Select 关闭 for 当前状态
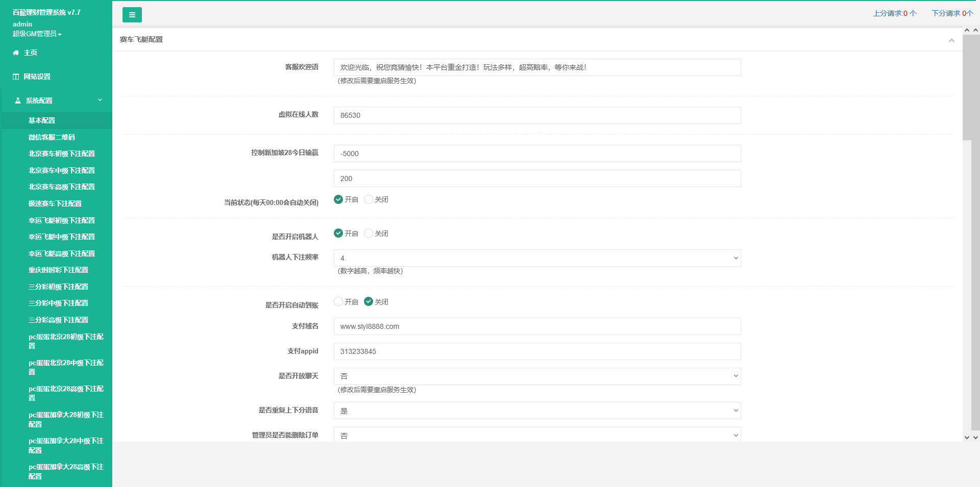This screenshot has height=487, width=980. (369, 199)
